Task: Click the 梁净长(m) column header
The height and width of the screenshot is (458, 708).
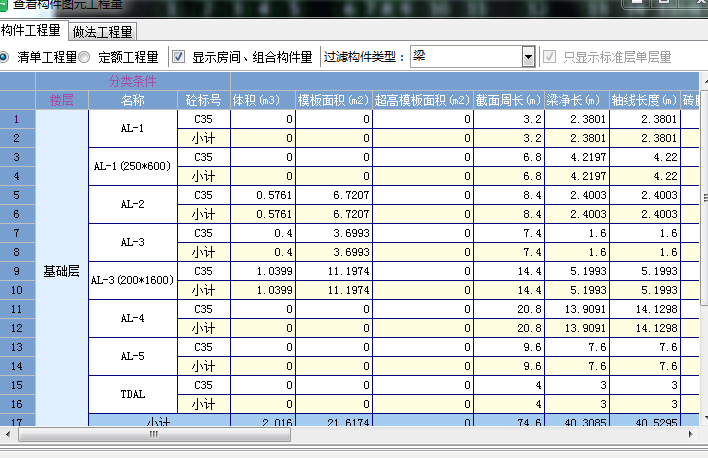Action: pos(577,100)
